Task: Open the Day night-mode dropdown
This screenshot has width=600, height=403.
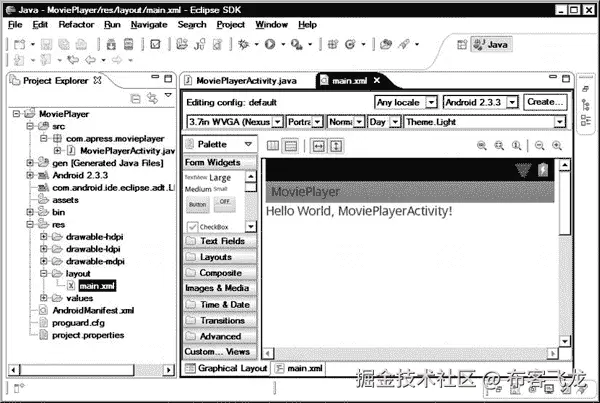Action: (395, 122)
